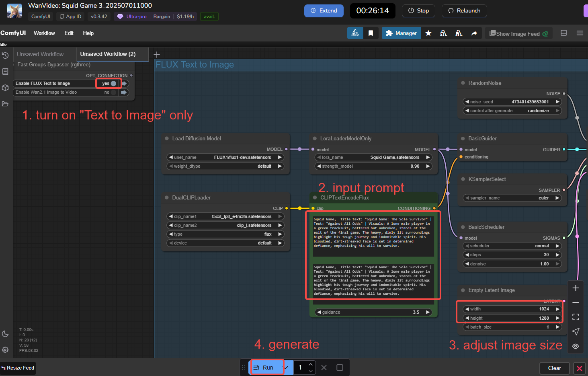This screenshot has width=588, height=376.
Task: Cancel current run with X icon near Run
Action: click(324, 368)
